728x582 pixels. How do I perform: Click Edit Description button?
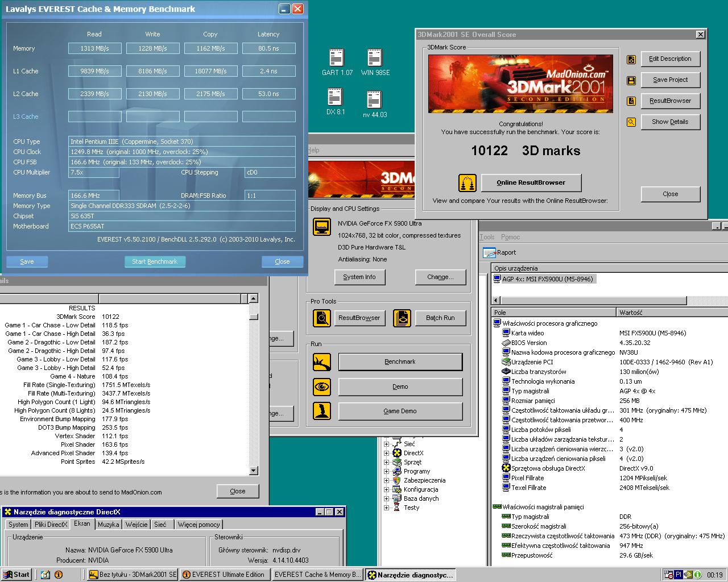[670, 59]
